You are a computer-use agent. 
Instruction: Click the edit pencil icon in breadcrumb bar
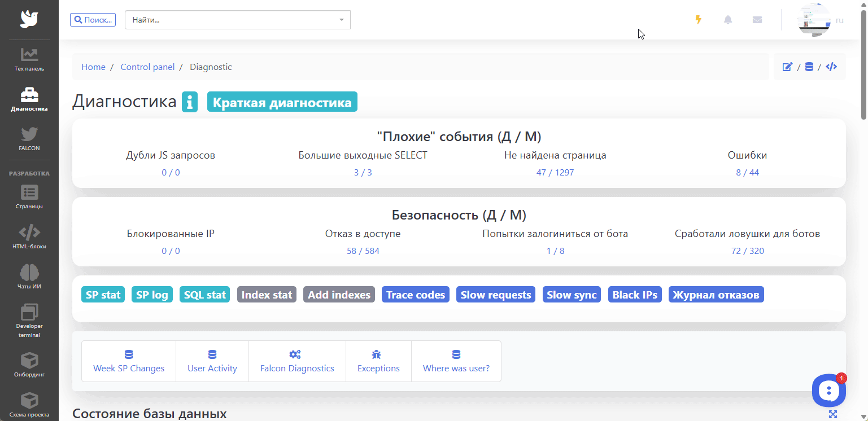click(x=787, y=67)
